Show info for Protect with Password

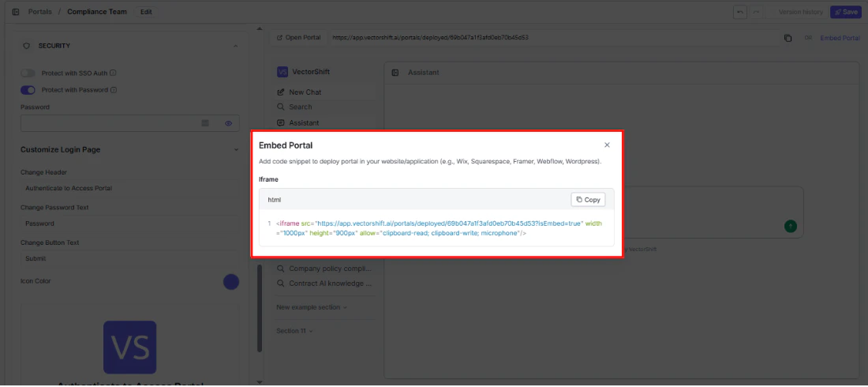click(113, 90)
